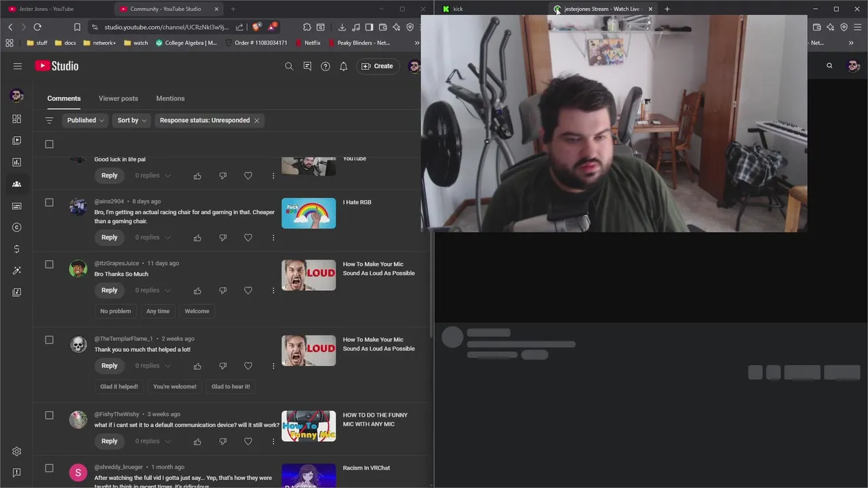Open the Analytics icon in Studio sidebar

[x=17, y=162]
